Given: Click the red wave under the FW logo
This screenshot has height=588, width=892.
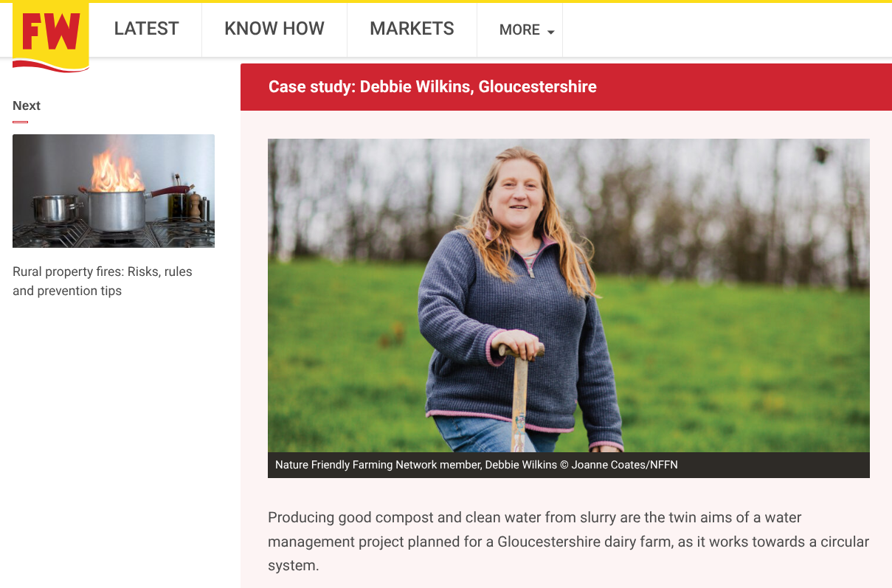Looking at the screenshot, I should (x=51, y=66).
